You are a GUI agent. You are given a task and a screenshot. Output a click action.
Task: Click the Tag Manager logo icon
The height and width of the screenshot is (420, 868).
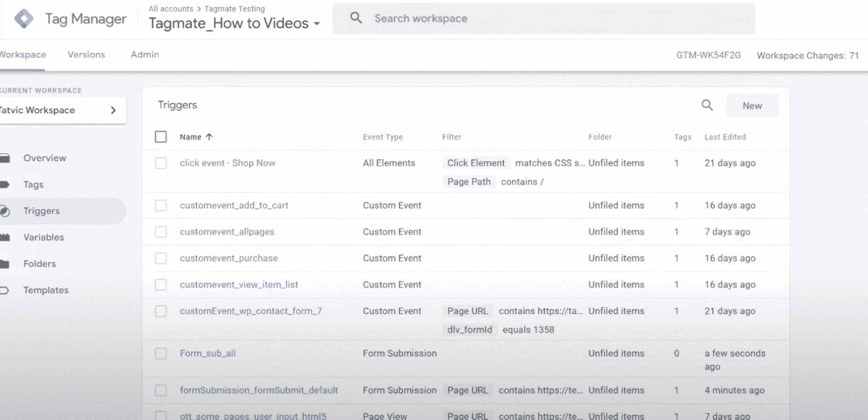click(x=23, y=19)
